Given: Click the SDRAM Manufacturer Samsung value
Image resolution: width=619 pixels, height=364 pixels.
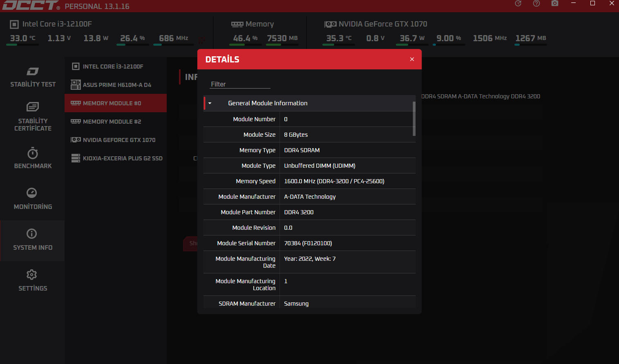Looking at the screenshot, I should [296, 304].
